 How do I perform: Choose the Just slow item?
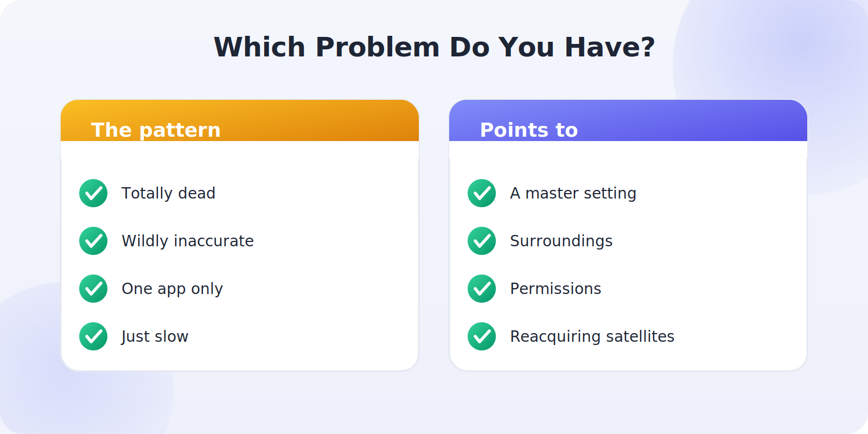155,336
